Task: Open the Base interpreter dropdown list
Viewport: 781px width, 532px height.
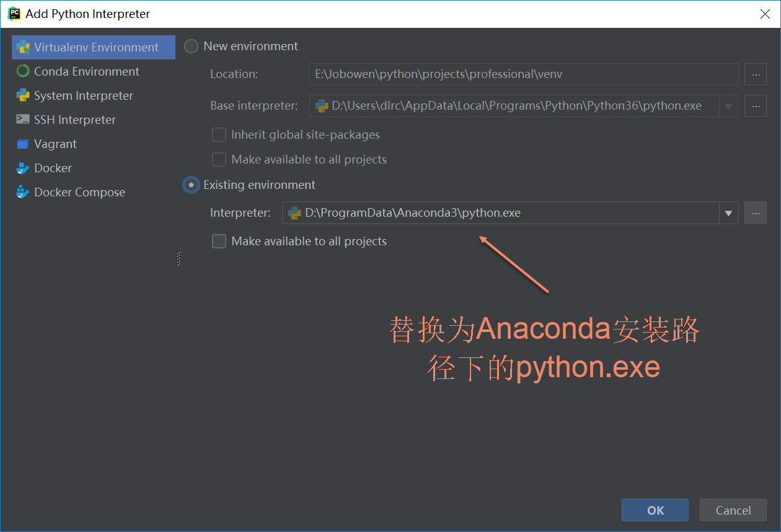Action: (x=728, y=106)
